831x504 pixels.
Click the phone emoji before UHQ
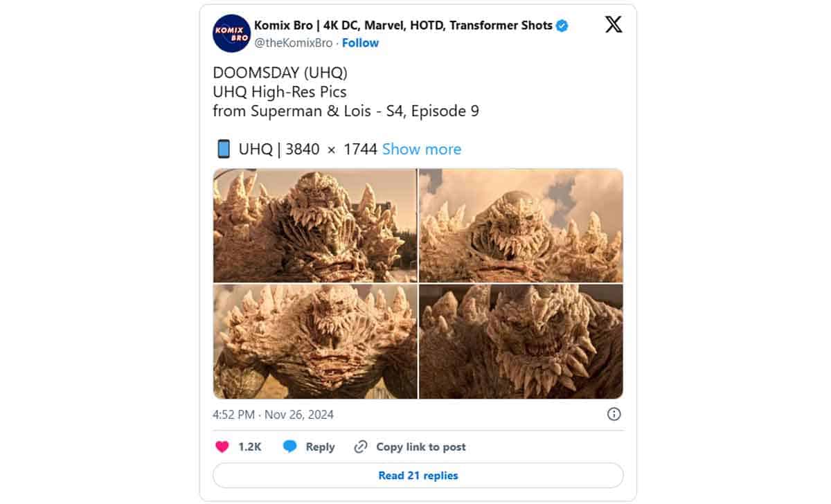click(x=223, y=149)
